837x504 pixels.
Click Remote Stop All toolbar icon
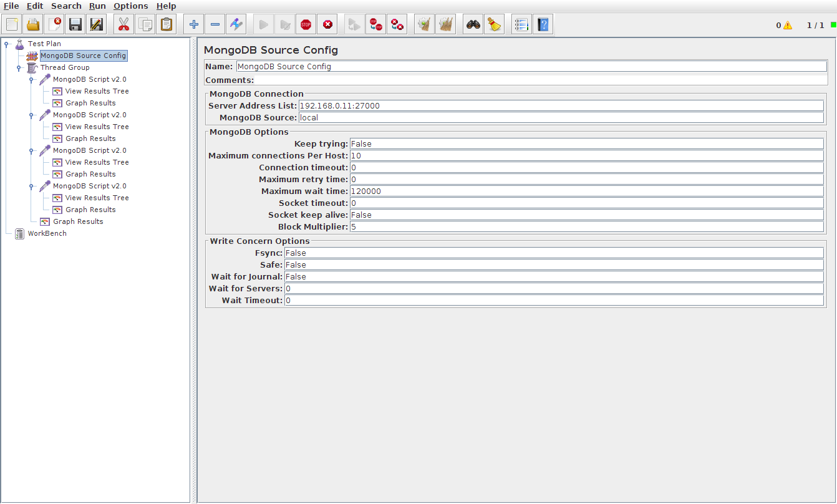tap(376, 25)
